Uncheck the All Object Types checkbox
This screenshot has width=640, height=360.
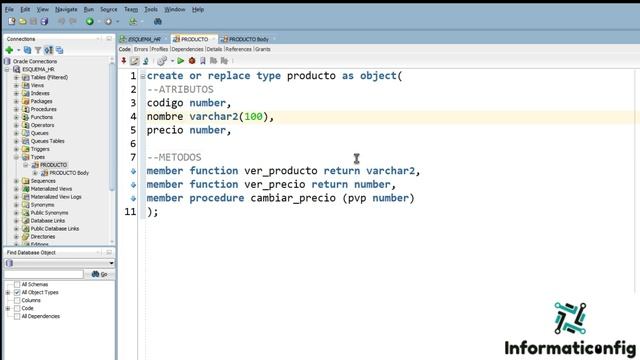(x=17, y=293)
